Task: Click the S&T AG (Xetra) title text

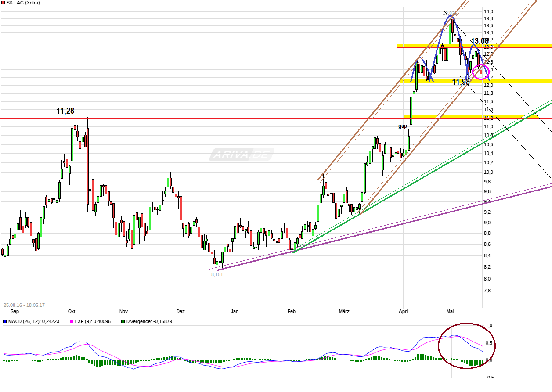Action: pos(24,2)
